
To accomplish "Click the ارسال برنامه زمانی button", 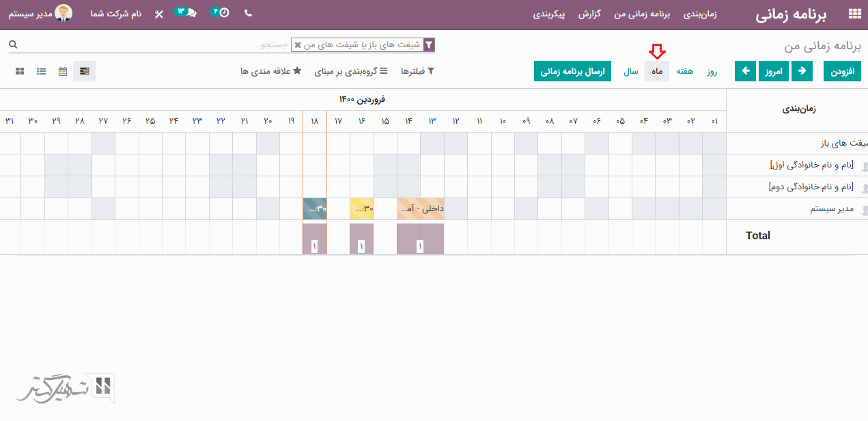I will pyautogui.click(x=572, y=71).
